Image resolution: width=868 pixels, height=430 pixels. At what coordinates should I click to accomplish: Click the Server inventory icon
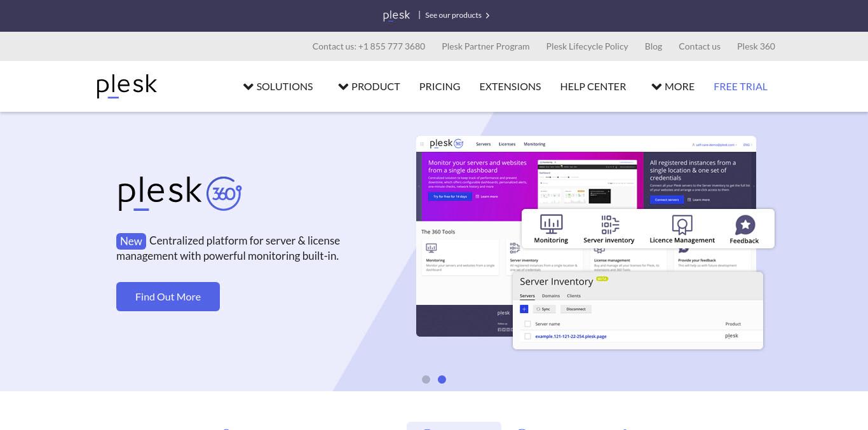pyautogui.click(x=609, y=224)
